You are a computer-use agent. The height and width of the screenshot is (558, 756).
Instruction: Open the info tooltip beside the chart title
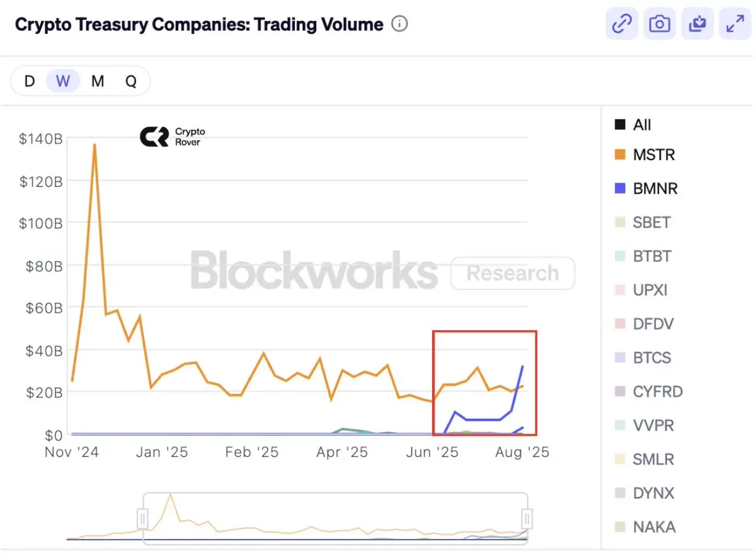point(399,25)
